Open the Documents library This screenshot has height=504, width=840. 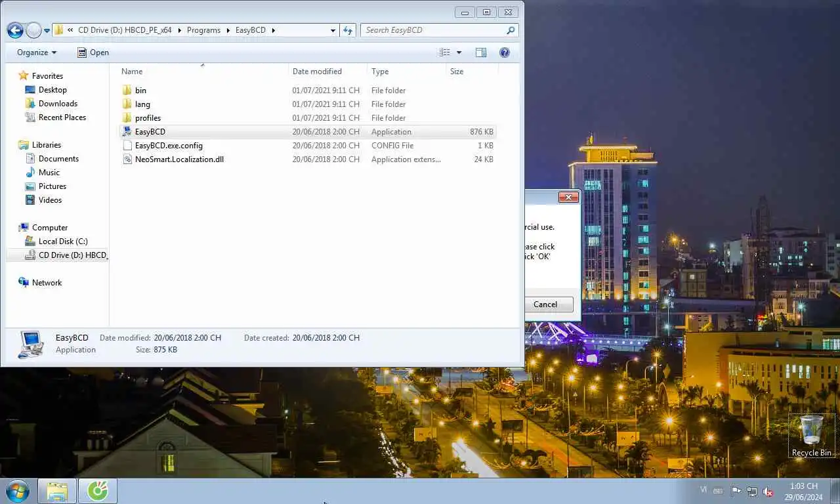(58, 159)
